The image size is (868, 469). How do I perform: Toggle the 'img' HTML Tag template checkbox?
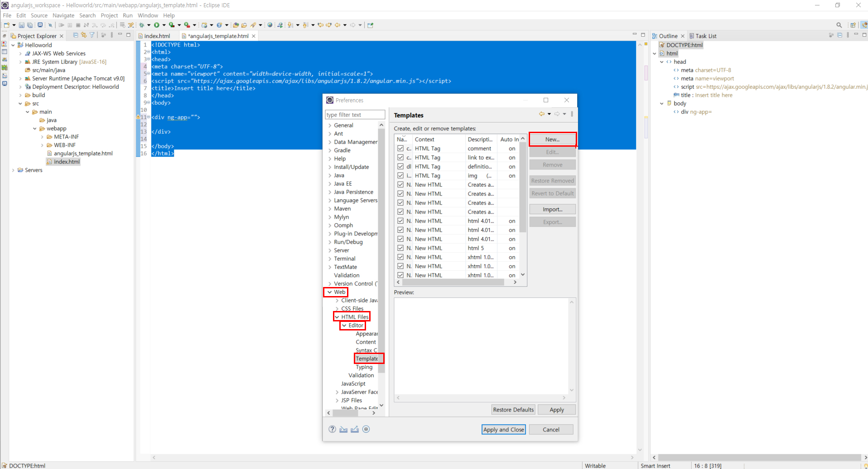click(400, 176)
